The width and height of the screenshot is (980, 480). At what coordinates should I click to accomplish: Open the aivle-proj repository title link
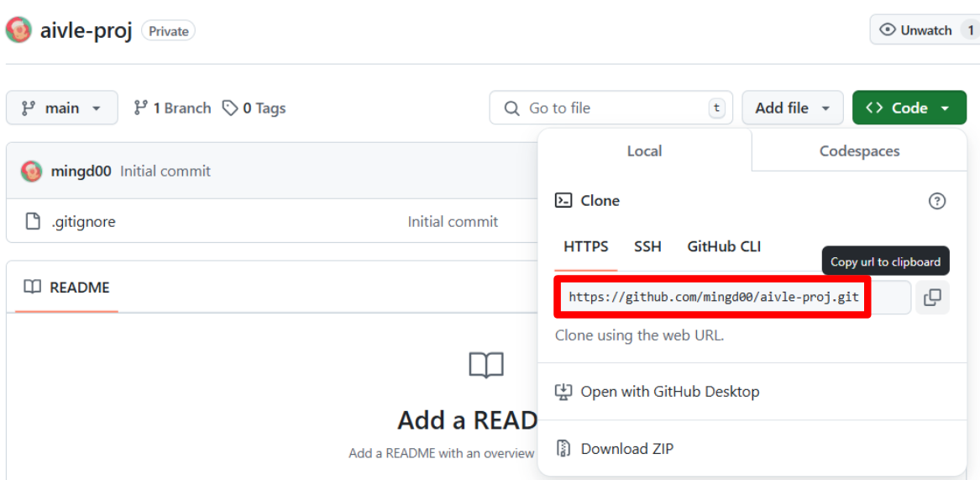pyautogui.click(x=86, y=30)
